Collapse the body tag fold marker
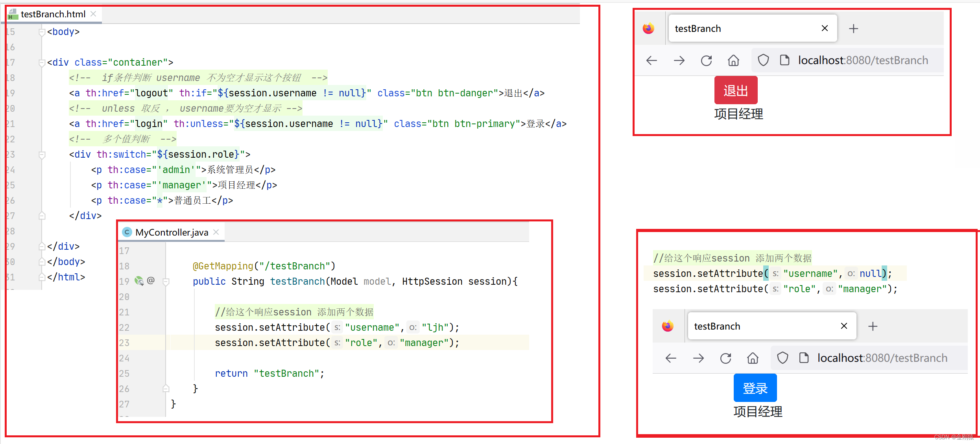The image size is (980, 444). point(42,32)
